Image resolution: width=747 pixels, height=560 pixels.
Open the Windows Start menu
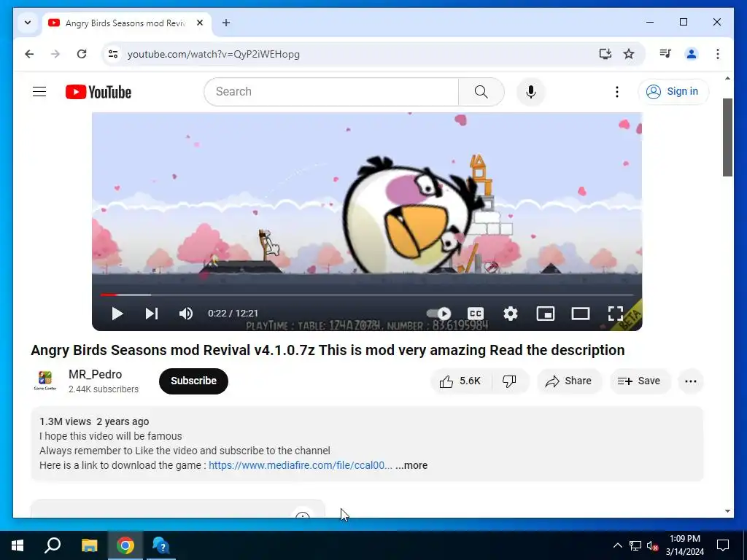pyautogui.click(x=18, y=545)
